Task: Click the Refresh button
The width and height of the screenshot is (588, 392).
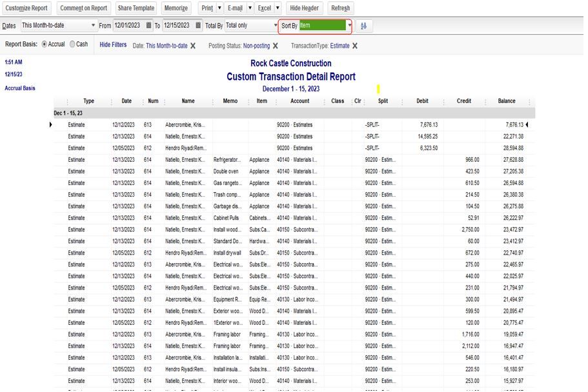Action: 341,8
